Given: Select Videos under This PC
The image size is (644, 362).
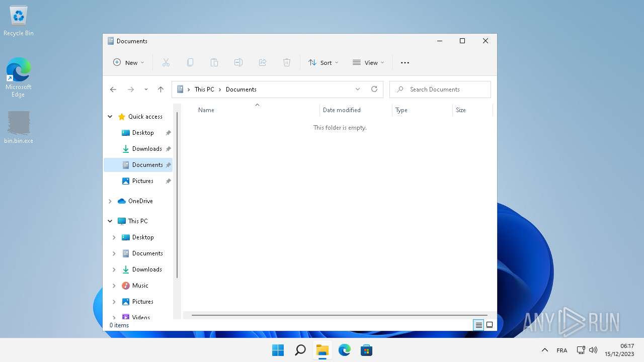Looking at the screenshot, I should point(138,317).
